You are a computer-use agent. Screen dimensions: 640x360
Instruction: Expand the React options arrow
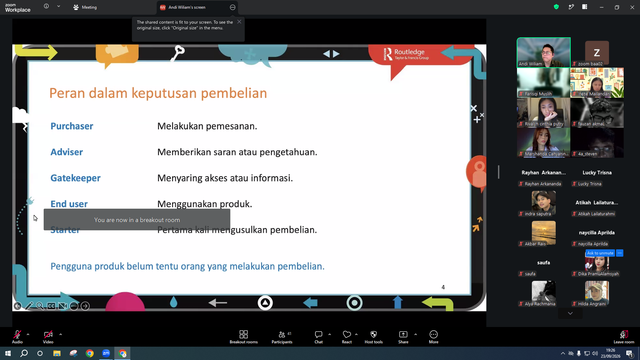click(x=356, y=334)
